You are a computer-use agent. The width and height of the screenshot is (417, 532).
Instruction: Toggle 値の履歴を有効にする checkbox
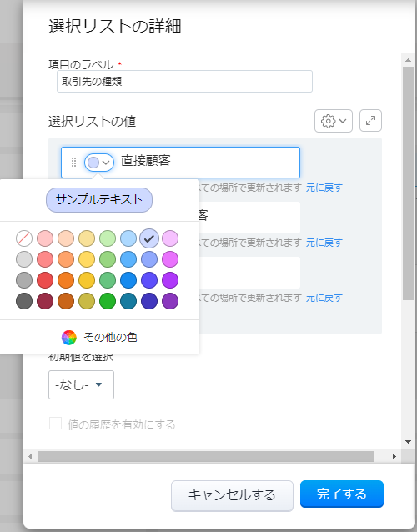55,424
